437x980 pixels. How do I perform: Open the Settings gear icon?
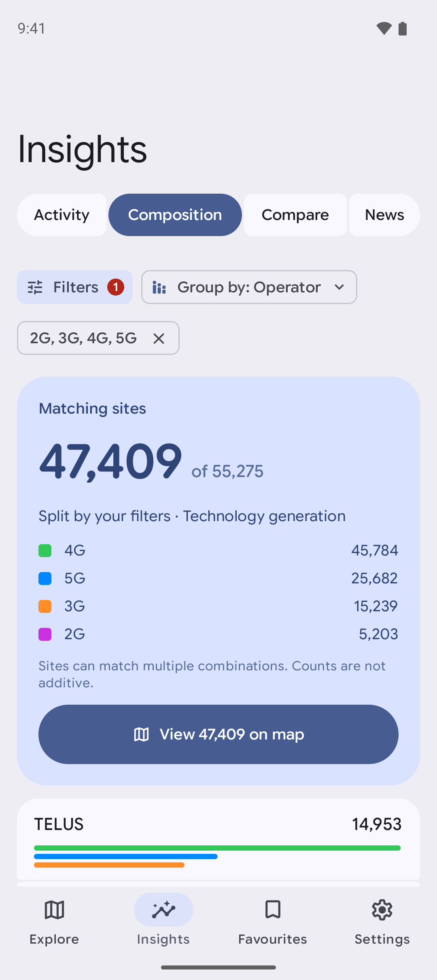pos(382,910)
